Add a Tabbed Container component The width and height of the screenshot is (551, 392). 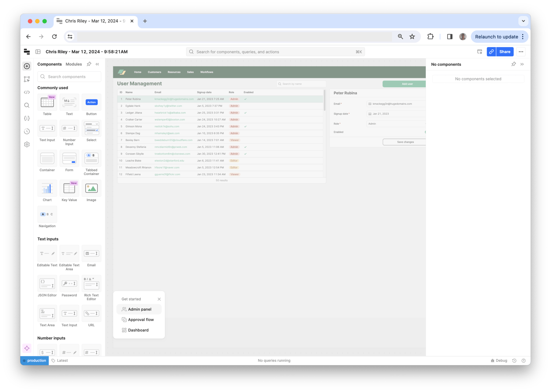pyautogui.click(x=91, y=163)
